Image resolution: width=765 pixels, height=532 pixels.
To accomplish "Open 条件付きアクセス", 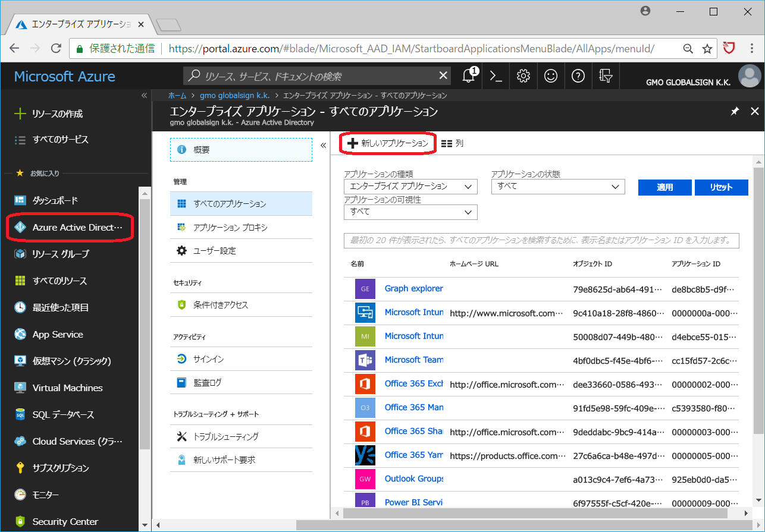I will 241,304.
